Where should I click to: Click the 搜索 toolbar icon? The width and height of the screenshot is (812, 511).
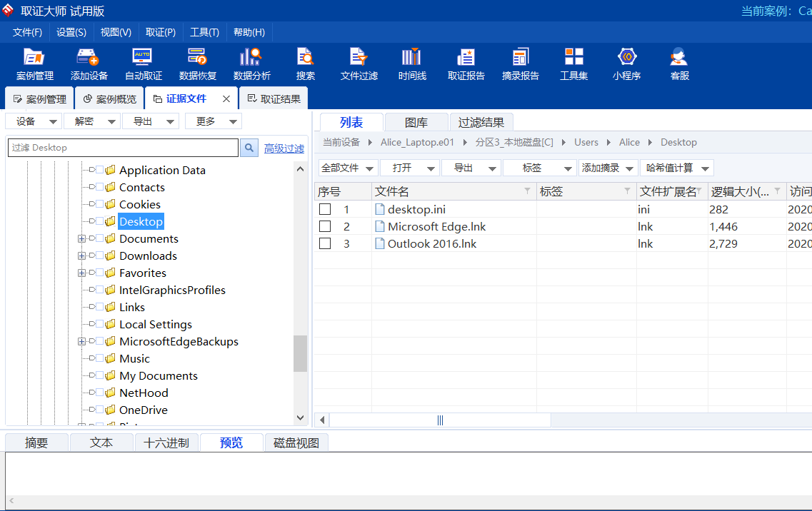(x=306, y=64)
